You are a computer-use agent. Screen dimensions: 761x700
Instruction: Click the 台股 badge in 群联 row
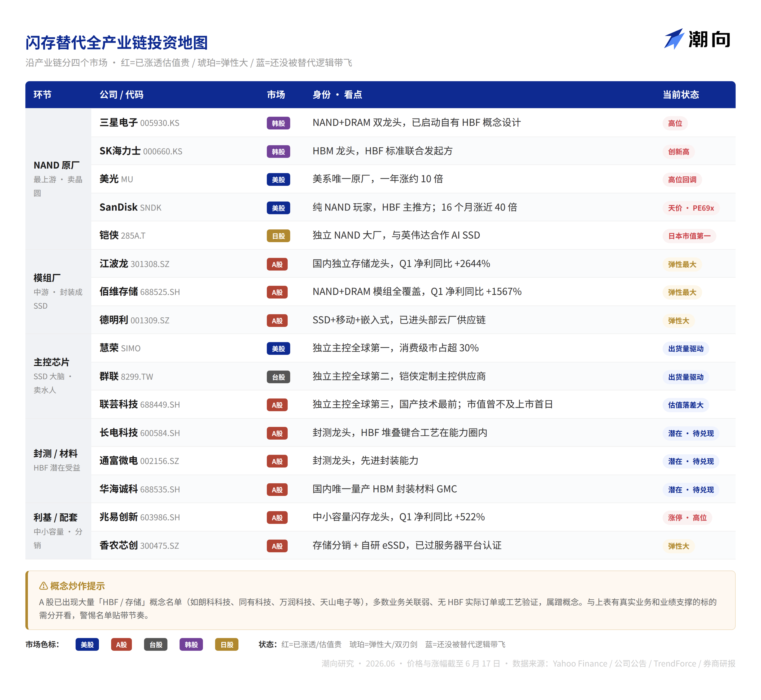(x=278, y=377)
